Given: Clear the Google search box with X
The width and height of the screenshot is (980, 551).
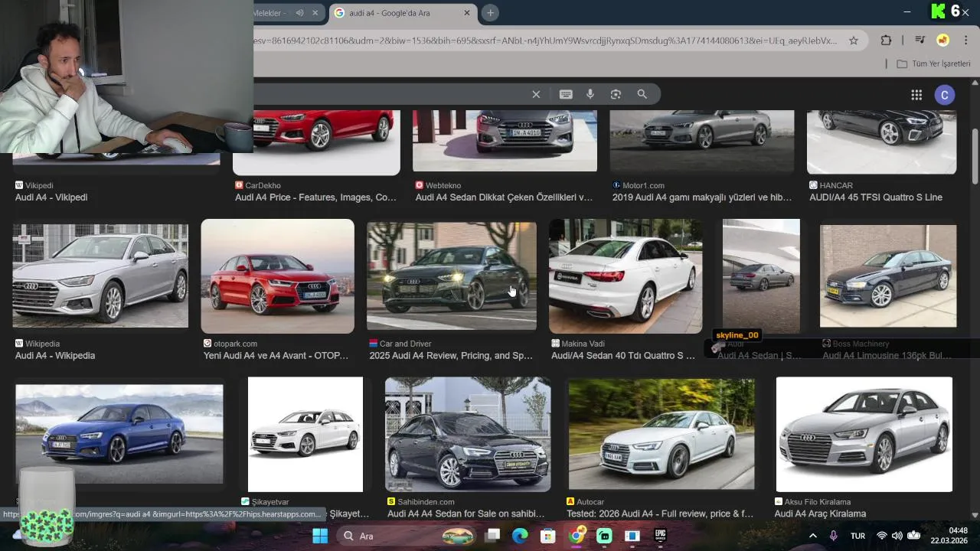Looking at the screenshot, I should 536,94.
